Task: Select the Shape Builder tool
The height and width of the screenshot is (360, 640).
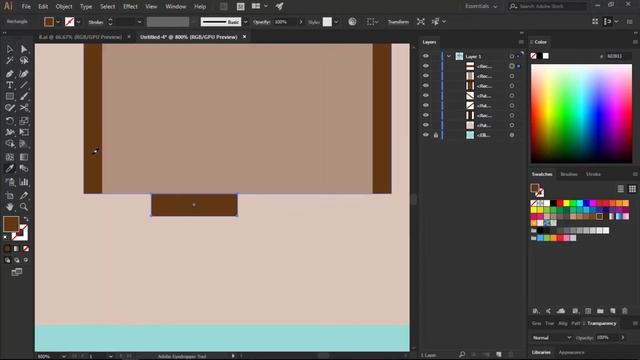Action: pos(10,144)
